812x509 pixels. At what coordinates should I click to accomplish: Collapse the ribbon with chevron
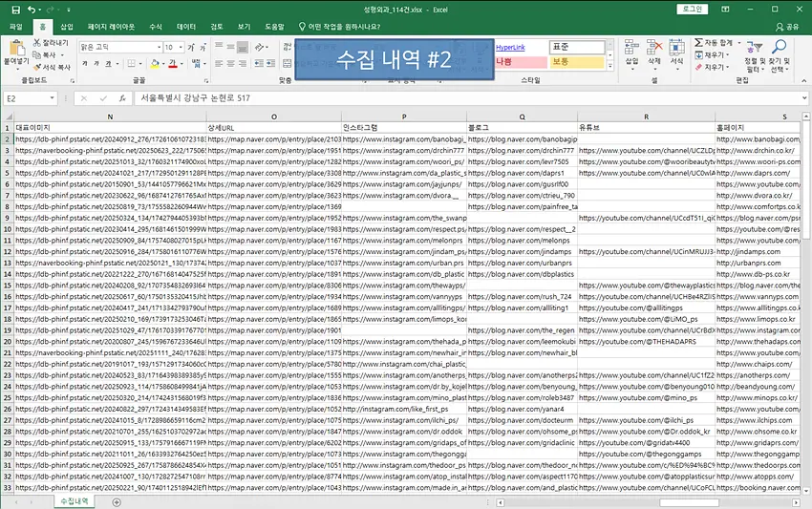coord(803,81)
